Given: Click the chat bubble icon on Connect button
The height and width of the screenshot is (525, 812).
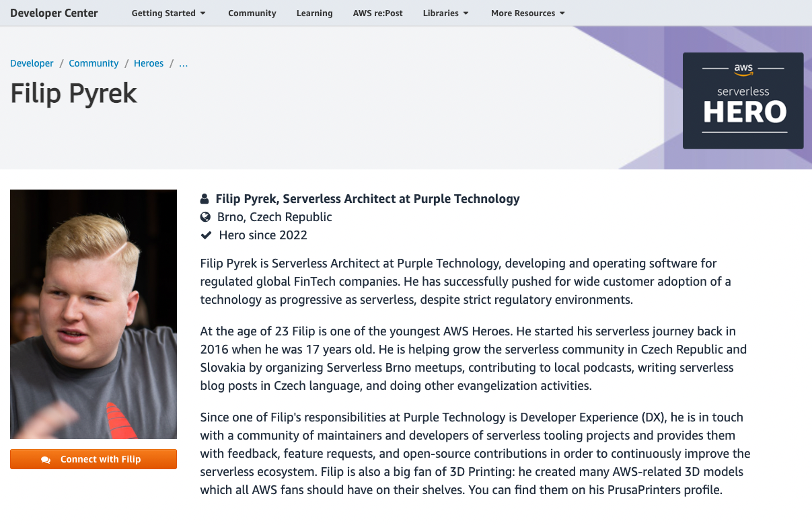Looking at the screenshot, I should pos(46,460).
